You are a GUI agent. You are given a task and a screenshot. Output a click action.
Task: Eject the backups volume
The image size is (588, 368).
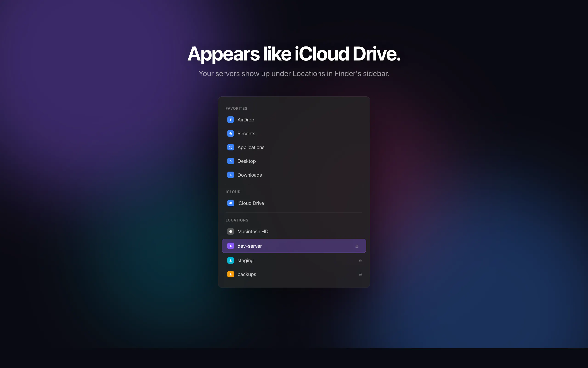[360, 274]
